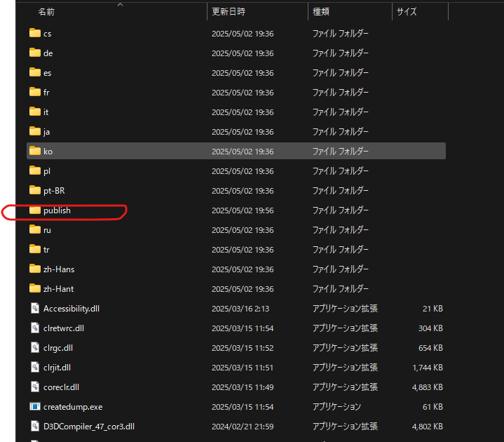504x442 pixels.
Task: Click the date '2025/03/15 11:49'
Action: 243,387
